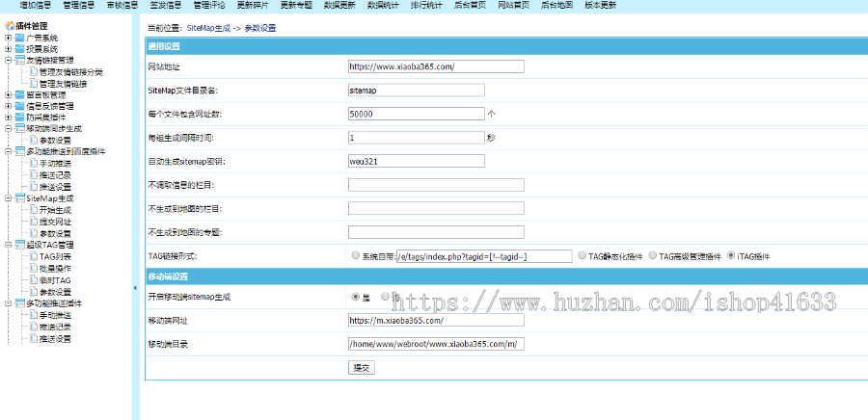Open the 管理信息 menu

pyautogui.click(x=79, y=6)
